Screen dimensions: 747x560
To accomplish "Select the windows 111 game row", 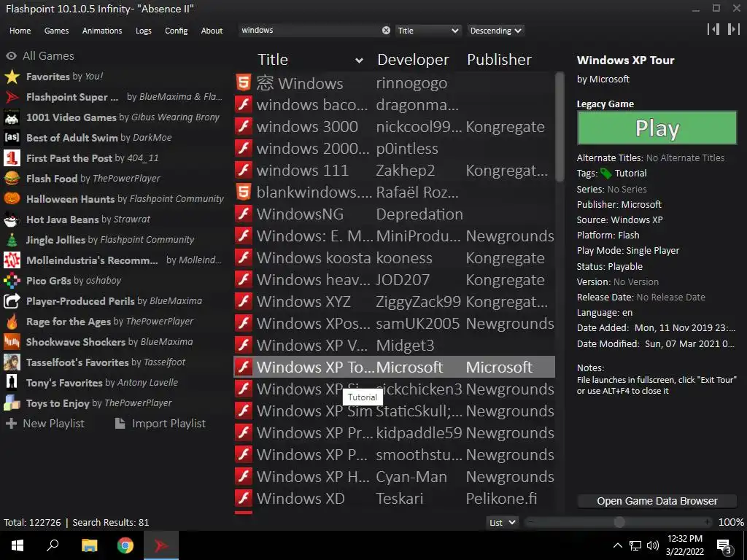I will click(394, 171).
